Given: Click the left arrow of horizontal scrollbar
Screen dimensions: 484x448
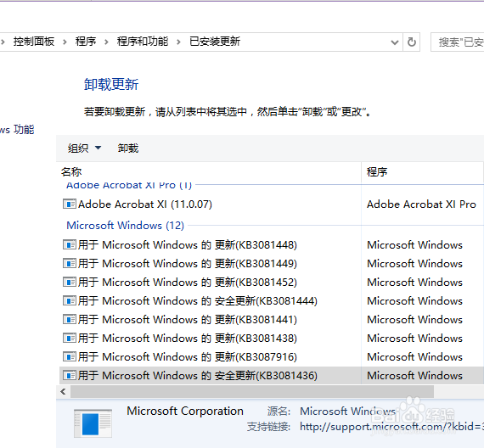Looking at the screenshot, I should click(64, 392).
